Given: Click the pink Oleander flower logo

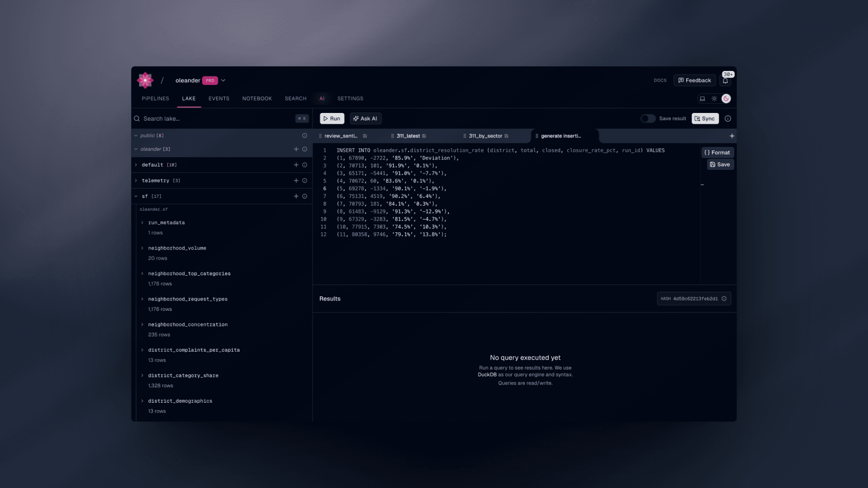Looking at the screenshot, I should click(x=146, y=80).
